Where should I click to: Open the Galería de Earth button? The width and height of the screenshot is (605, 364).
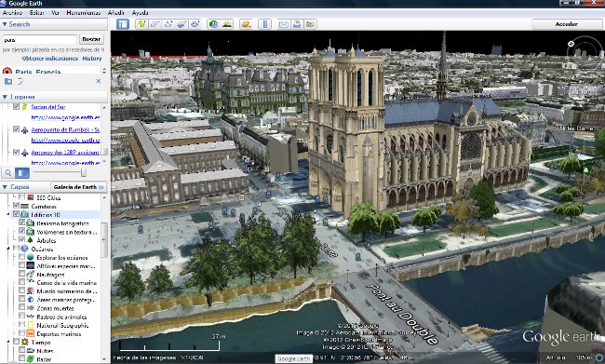click(79, 187)
